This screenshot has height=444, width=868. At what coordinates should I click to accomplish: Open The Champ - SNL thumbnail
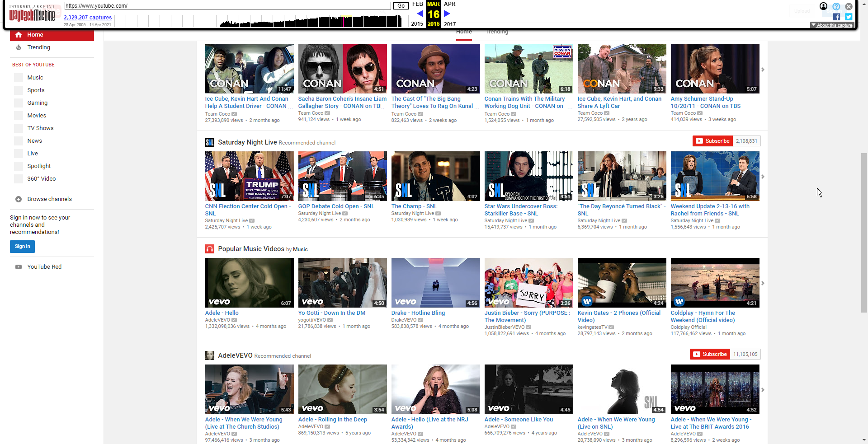click(x=436, y=176)
